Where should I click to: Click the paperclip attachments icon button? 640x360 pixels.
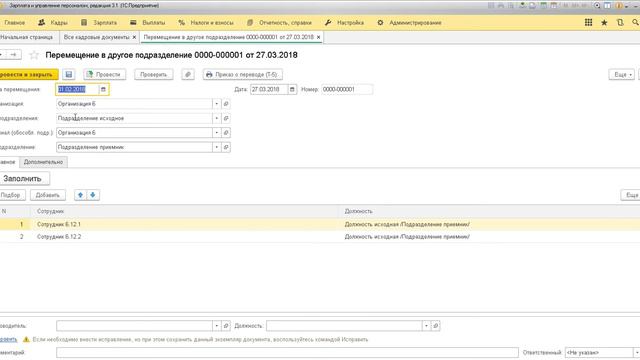188,75
